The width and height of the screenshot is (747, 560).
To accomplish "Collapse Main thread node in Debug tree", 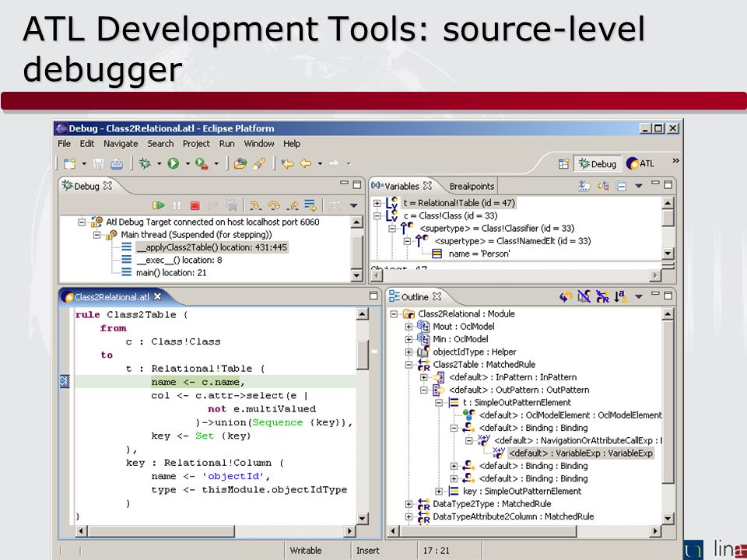I will 97,235.
